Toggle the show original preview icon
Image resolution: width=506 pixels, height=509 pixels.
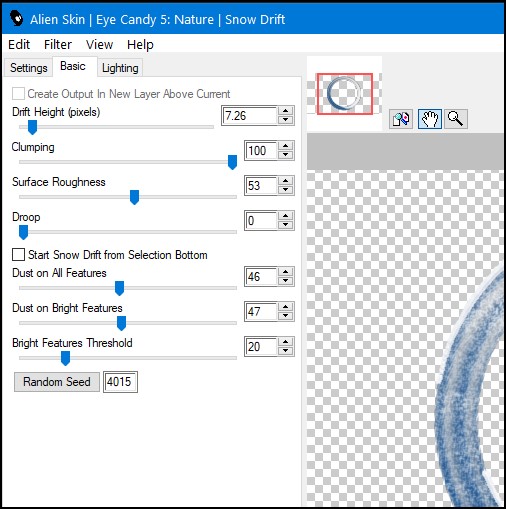click(401, 119)
